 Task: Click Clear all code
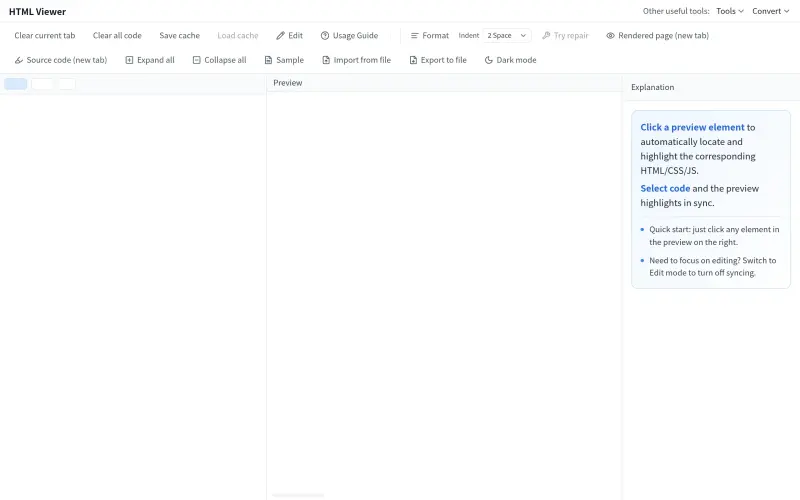coord(117,36)
